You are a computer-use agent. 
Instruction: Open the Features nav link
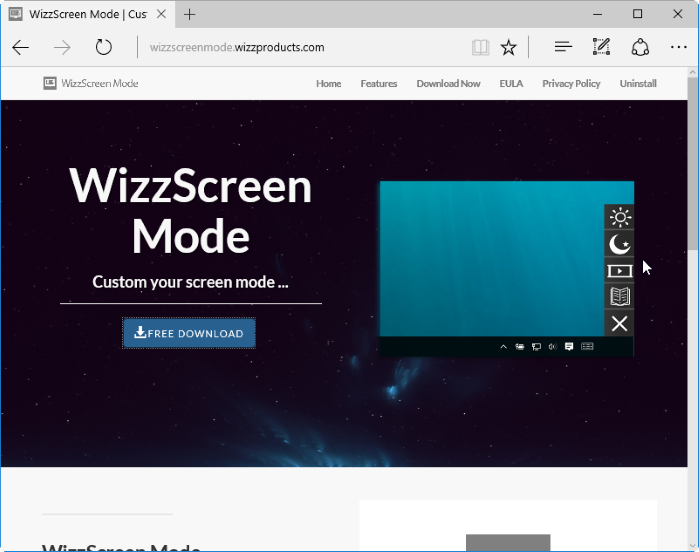(378, 83)
